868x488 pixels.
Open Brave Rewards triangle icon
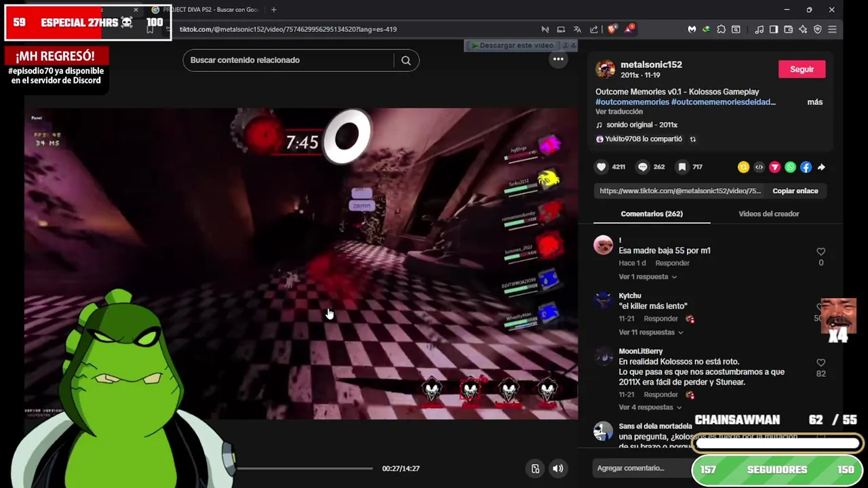pos(629,29)
